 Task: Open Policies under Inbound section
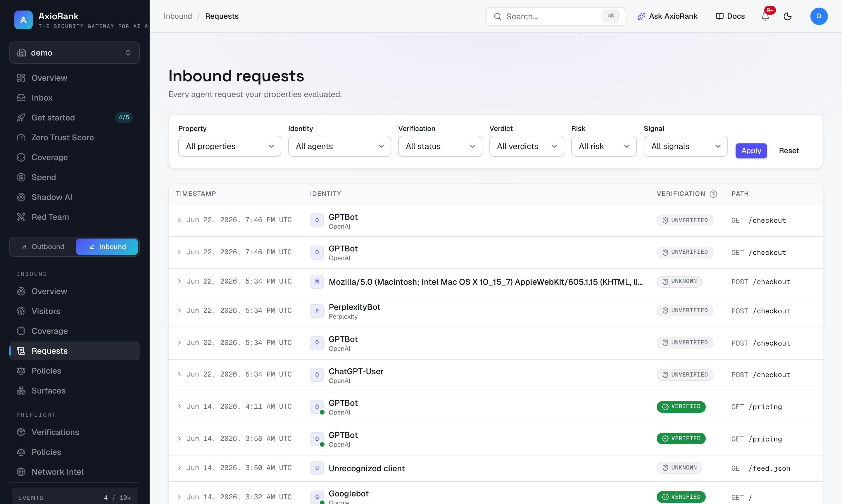pyautogui.click(x=74, y=371)
